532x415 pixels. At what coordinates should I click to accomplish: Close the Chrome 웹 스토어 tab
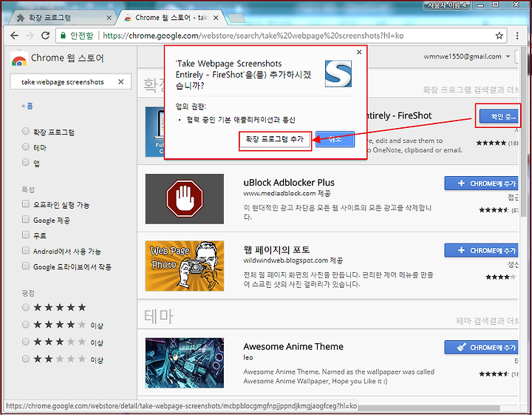click(x=216, y=18)
